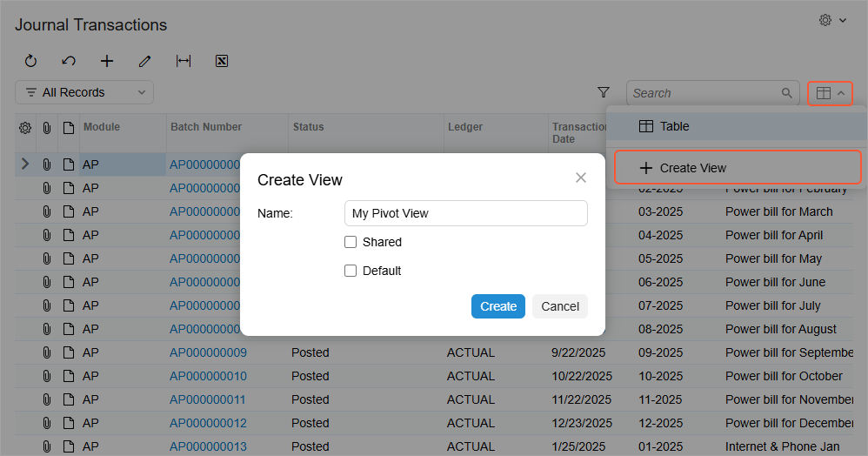The width and height of the screenshot is (868, 456).
Task: Open batch AP000000010 link
Action: (x=208, y=376)
